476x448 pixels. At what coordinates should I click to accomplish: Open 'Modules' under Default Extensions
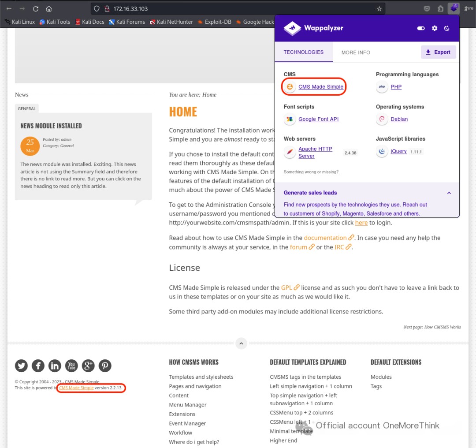pos(381,377)
